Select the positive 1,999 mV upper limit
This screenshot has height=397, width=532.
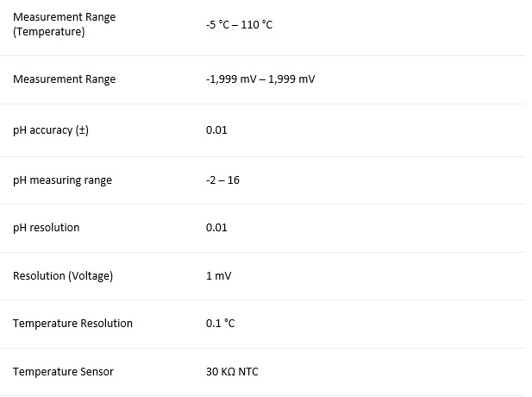(293, 79)
